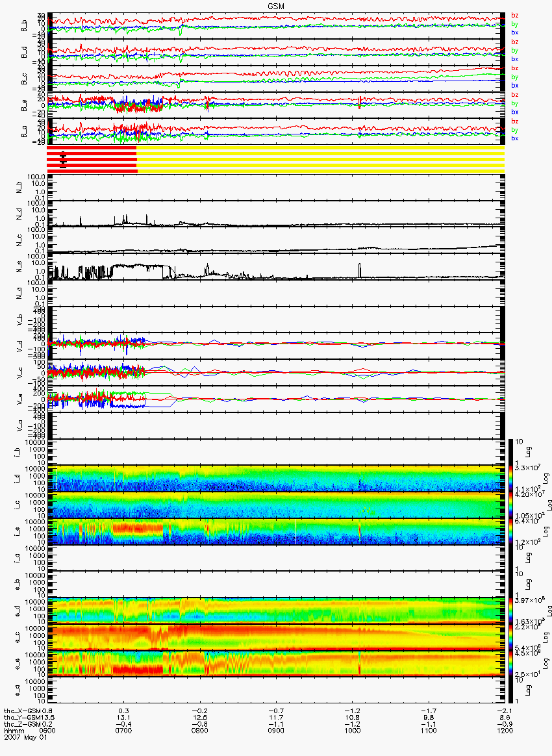Click the yellow segment of region bar

click(x=321, y=160)
